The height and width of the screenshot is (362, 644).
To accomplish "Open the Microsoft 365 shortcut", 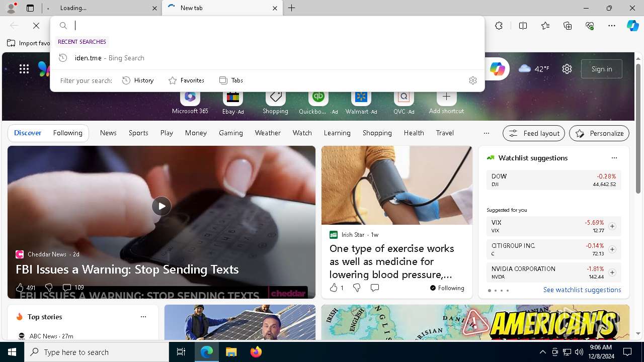I will click(190, 103).
